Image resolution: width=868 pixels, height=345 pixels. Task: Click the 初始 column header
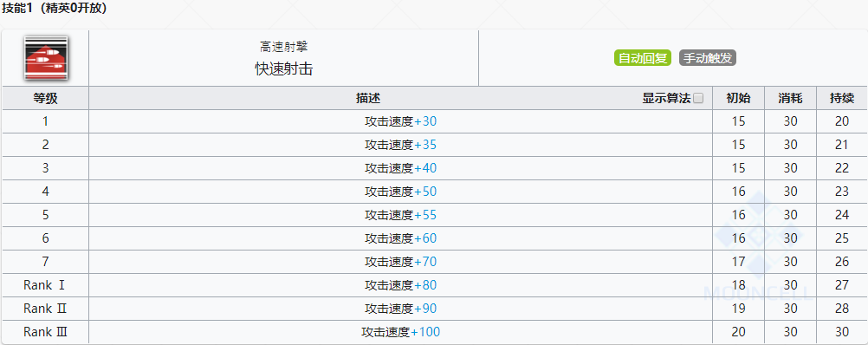click(738, 99)
